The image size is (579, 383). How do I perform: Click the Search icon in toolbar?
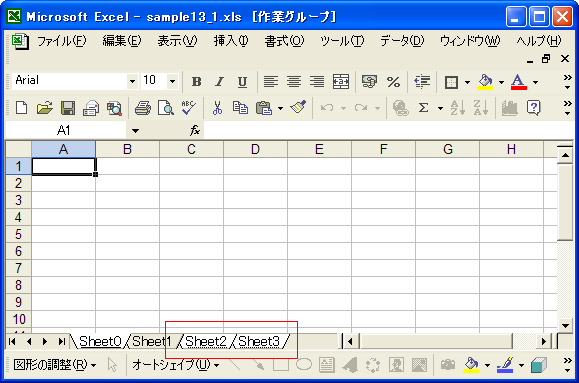click(x=114, y=108)
